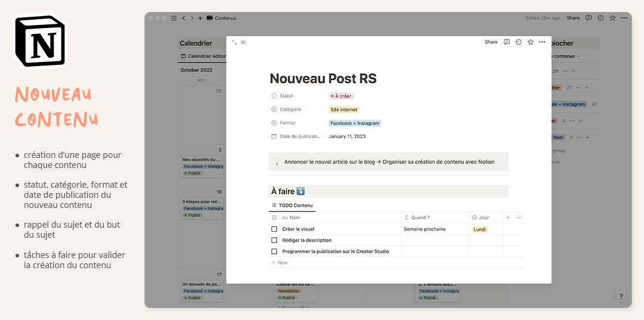Click the Edited 25m ago label
The width and height of the screenshot is (644, 320).
click(x=543, y=18)
